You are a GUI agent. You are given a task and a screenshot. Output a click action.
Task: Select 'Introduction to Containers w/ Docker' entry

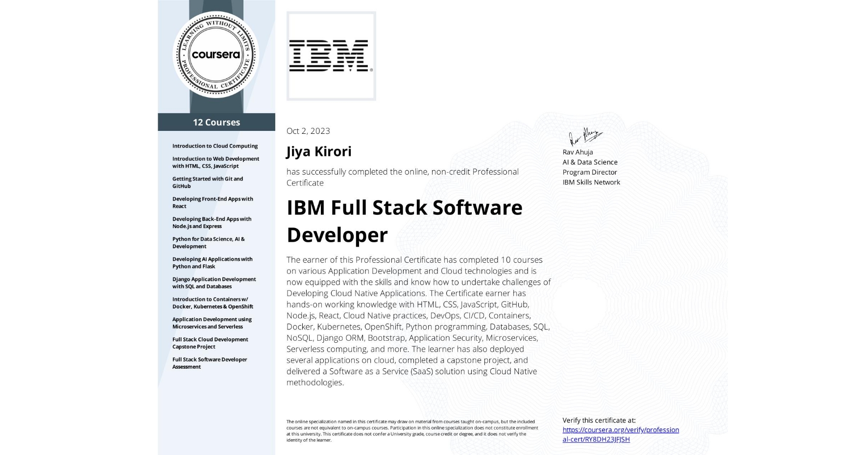[213, 303]
